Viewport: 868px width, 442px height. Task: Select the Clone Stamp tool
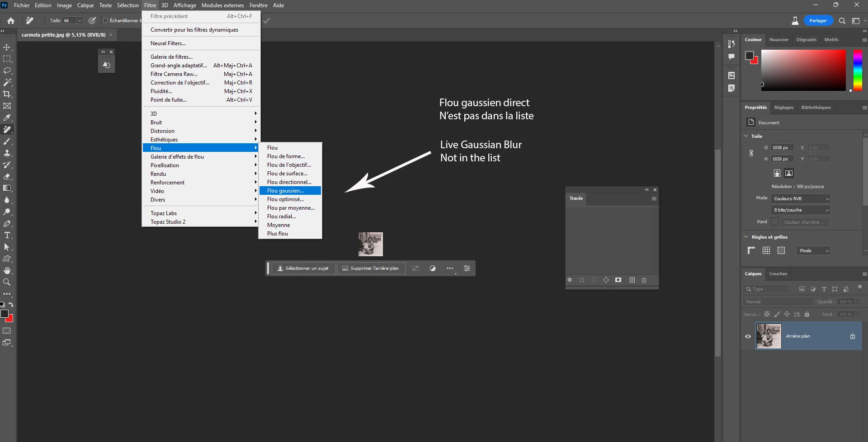tap(7, 153)
